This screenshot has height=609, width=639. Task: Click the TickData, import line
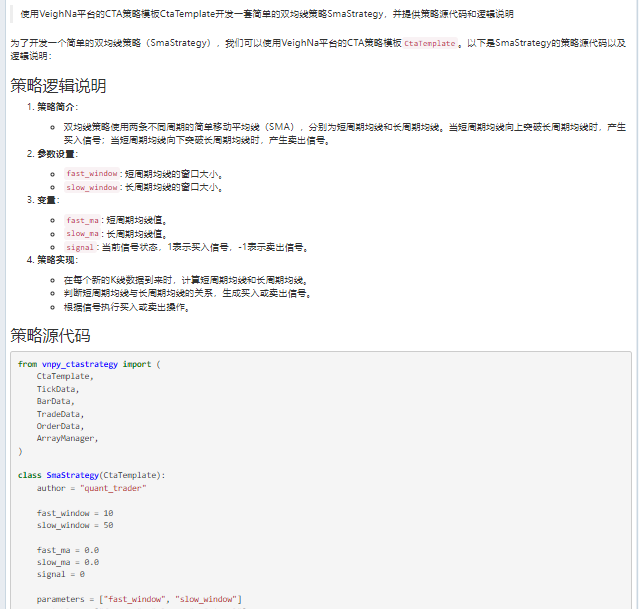(58, 389)
